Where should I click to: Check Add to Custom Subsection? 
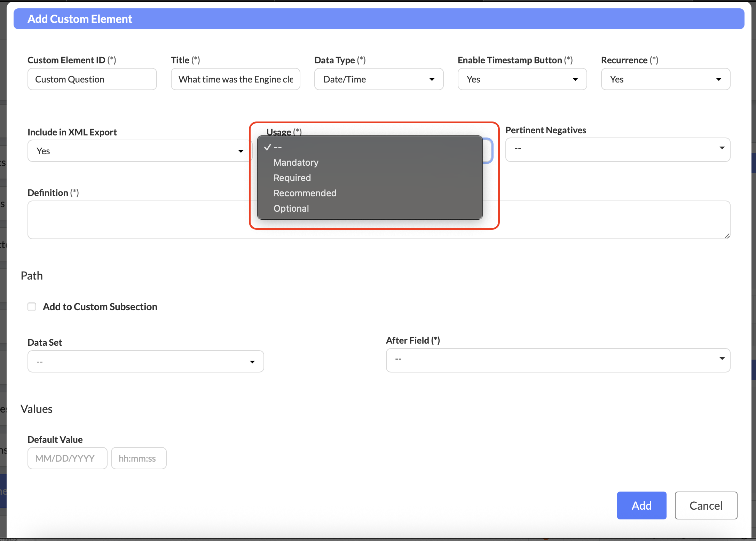point(32,307)
